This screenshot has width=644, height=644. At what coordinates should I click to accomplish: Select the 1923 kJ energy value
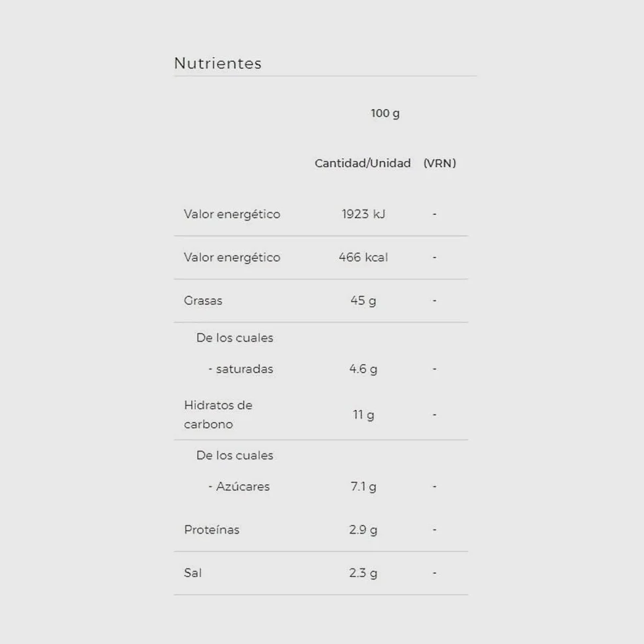point(363,214)
